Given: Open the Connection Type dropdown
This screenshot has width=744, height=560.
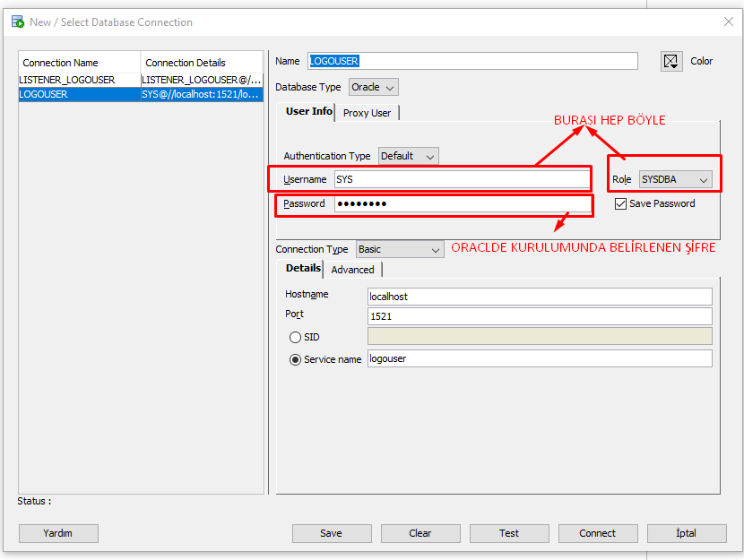Looking at the screenshot, I should pyautogui.click(x=400, y=249).
